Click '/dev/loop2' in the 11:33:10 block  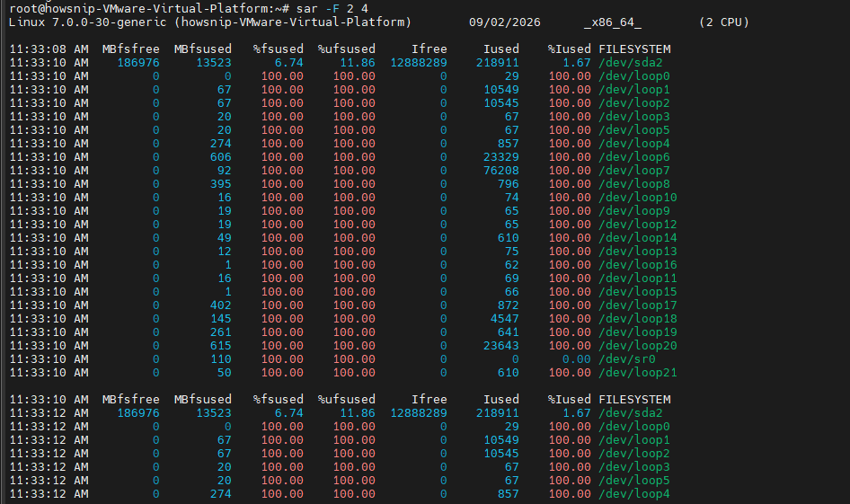click(x=634, y=103)
